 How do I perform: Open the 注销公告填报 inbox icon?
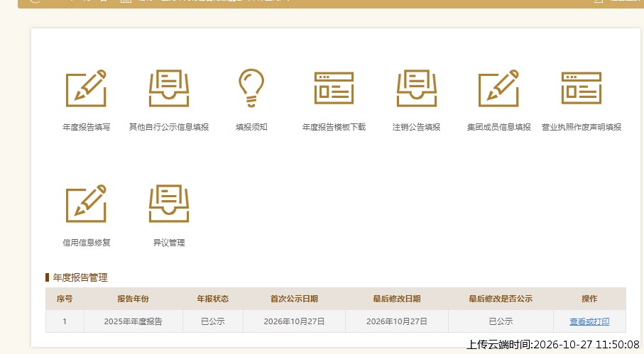tap(417, 88)
